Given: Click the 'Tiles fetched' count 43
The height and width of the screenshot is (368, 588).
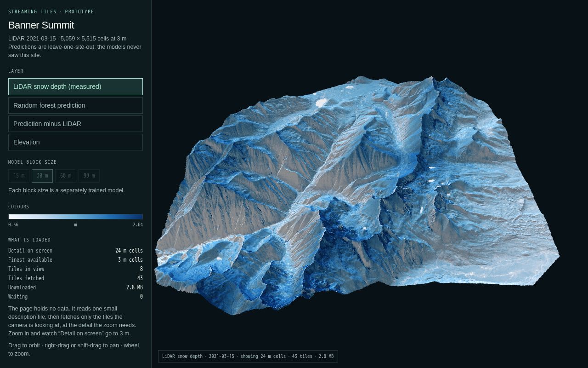Looking at the screenshot, I should click(140, 278).
